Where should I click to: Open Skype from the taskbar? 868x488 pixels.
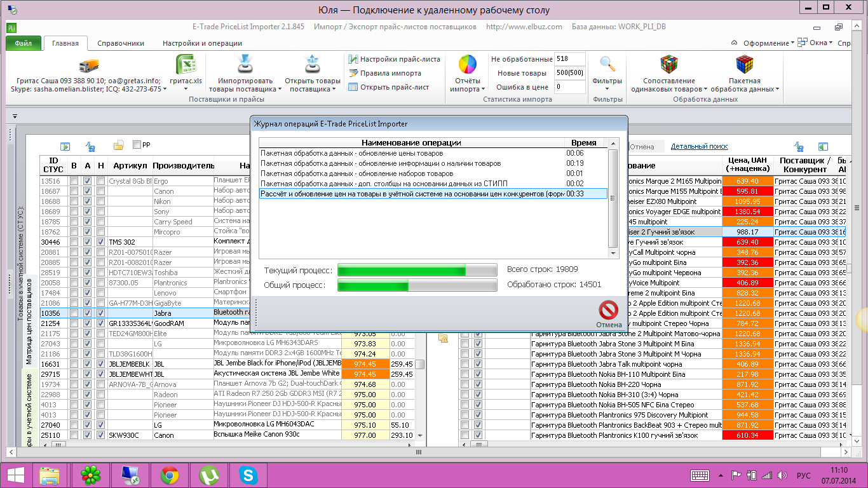pyautogui.click(x=248, y=475)
